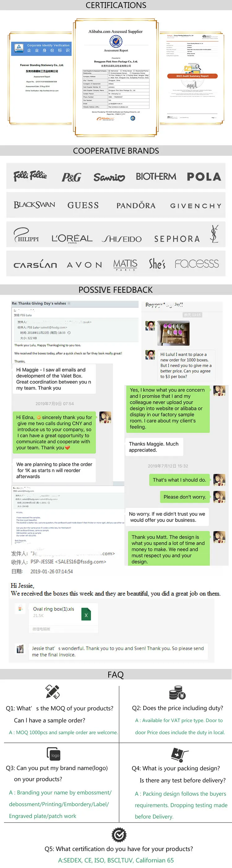Click the Givenchy brand logo
232x868 pixels.
click(195, 206)
